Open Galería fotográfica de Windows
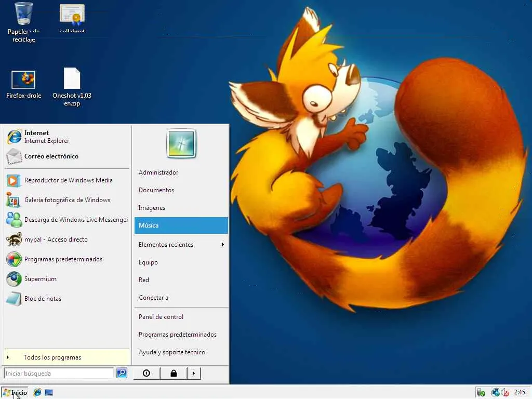This screenshot has width=532, height=399. (67, 200)
